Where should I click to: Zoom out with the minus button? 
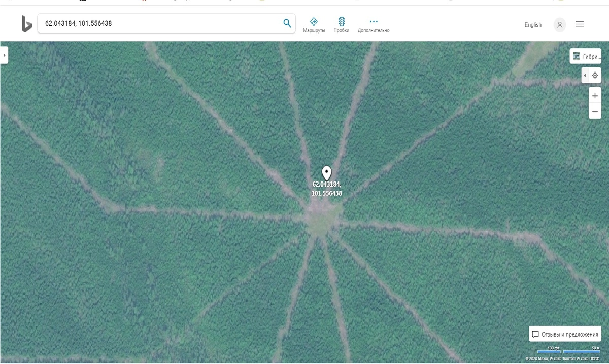[x=595, y=111]
